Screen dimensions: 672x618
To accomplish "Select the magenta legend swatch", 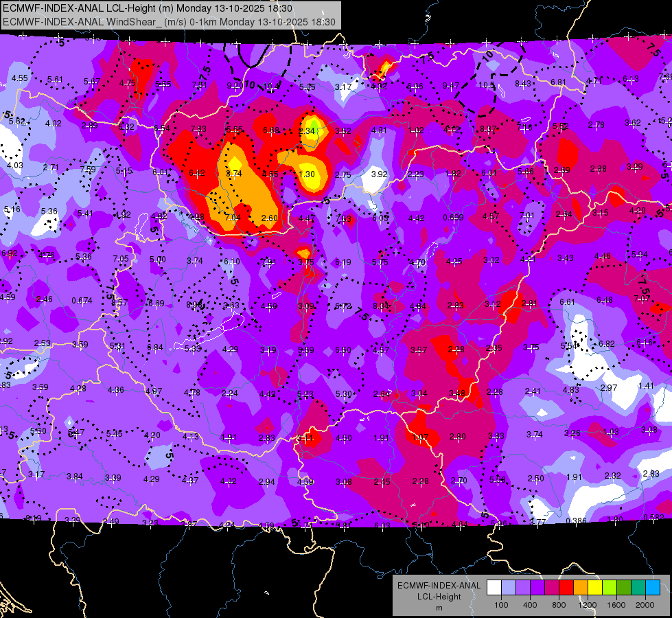I will coord(552,588).
